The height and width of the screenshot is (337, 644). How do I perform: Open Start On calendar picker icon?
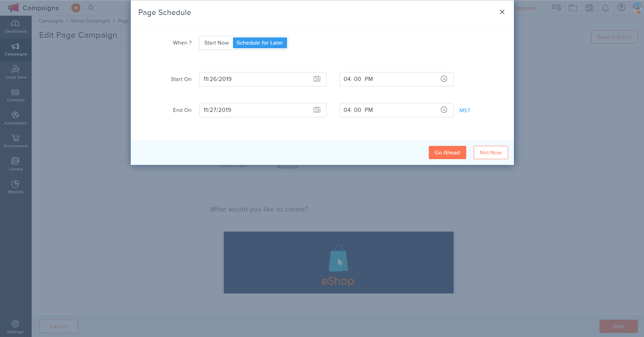coord(317,79)
